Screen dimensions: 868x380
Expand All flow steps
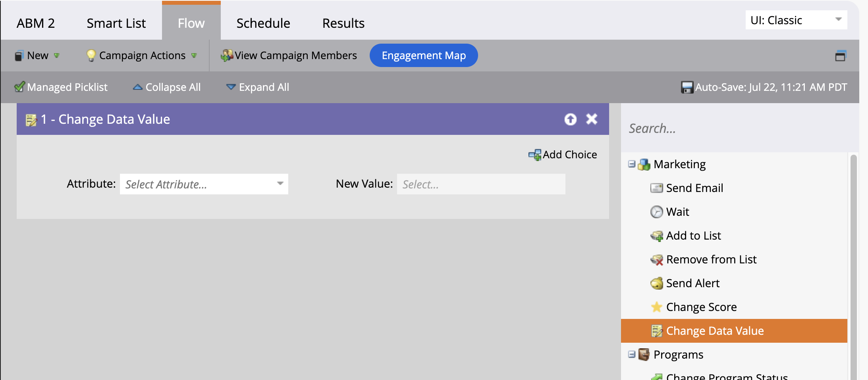click(x=258, y=87)
